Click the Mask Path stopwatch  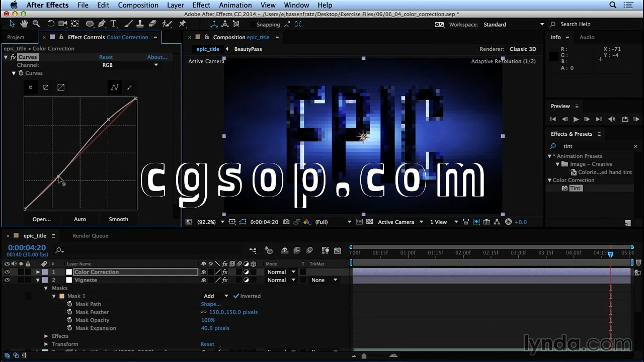70,304
